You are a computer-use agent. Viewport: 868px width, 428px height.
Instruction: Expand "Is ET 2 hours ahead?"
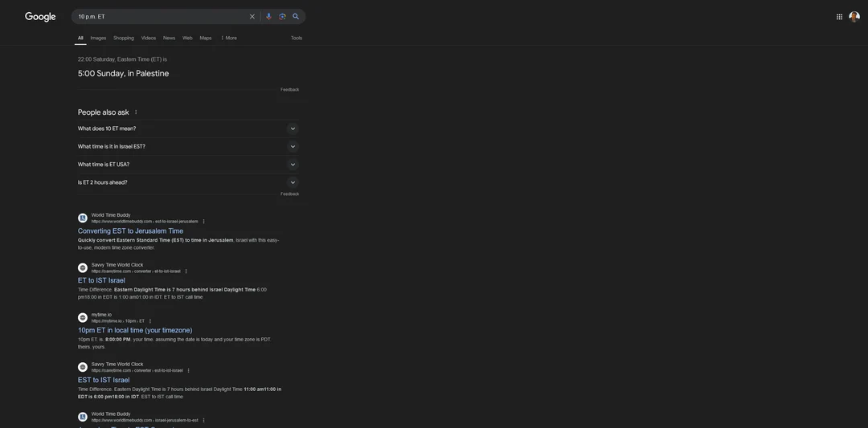(x=188, y=182)
